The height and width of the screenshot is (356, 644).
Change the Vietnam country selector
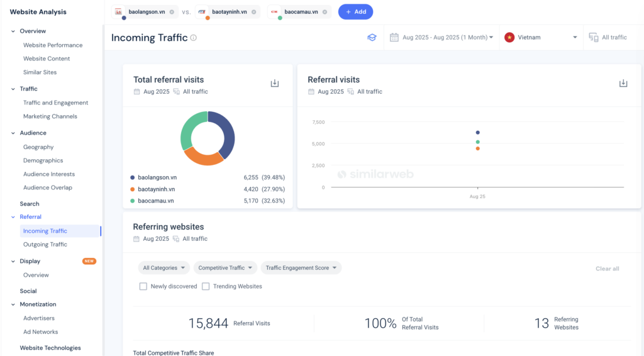click(x=541, y=38)
